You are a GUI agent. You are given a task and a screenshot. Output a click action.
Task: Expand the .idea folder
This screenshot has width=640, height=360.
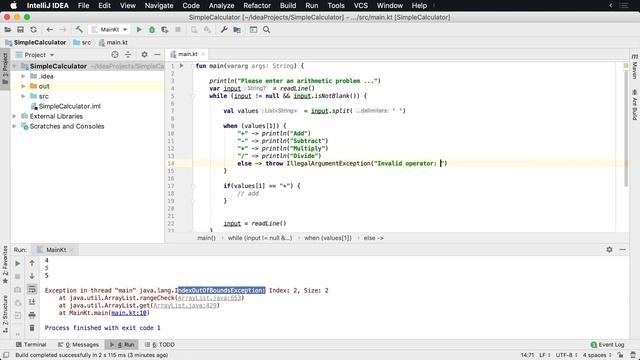click(x=23, y=76)
